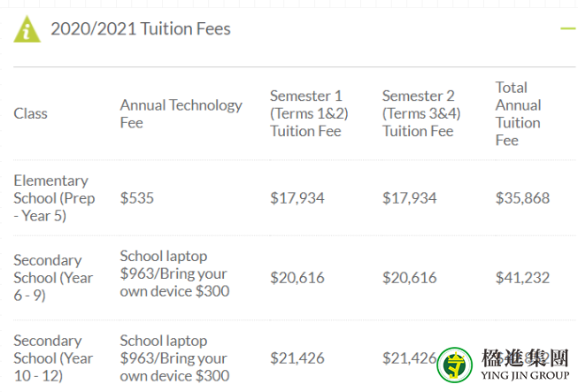Click the Annual Technology Fee column header
This screenshot has height=392, width=578.
click(181, 113)
